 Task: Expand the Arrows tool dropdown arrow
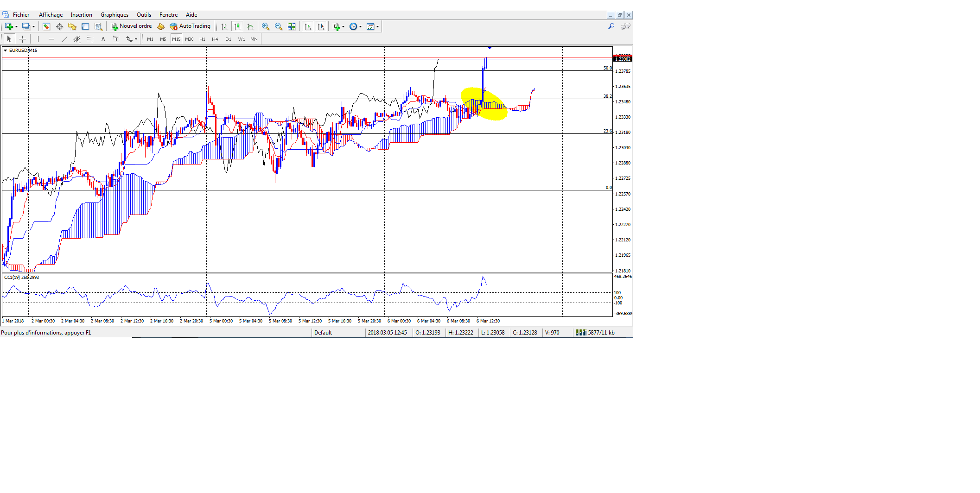[136, 39]
